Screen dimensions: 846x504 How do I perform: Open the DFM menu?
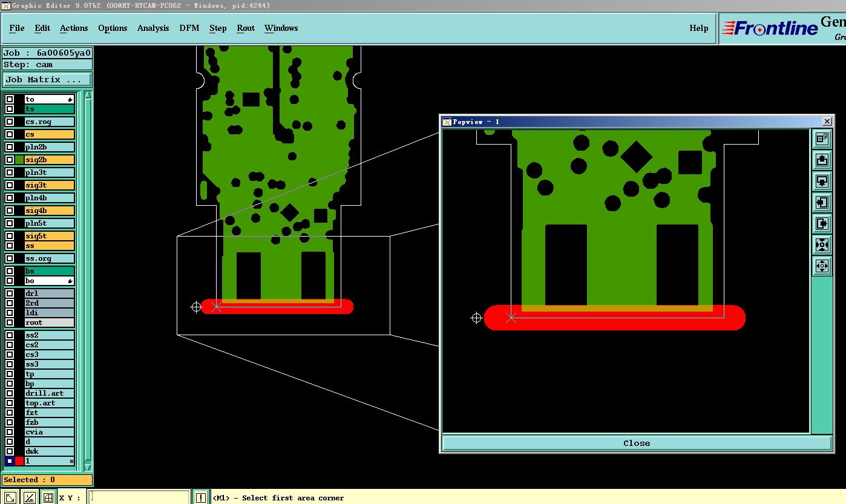(x=189, y=28)
